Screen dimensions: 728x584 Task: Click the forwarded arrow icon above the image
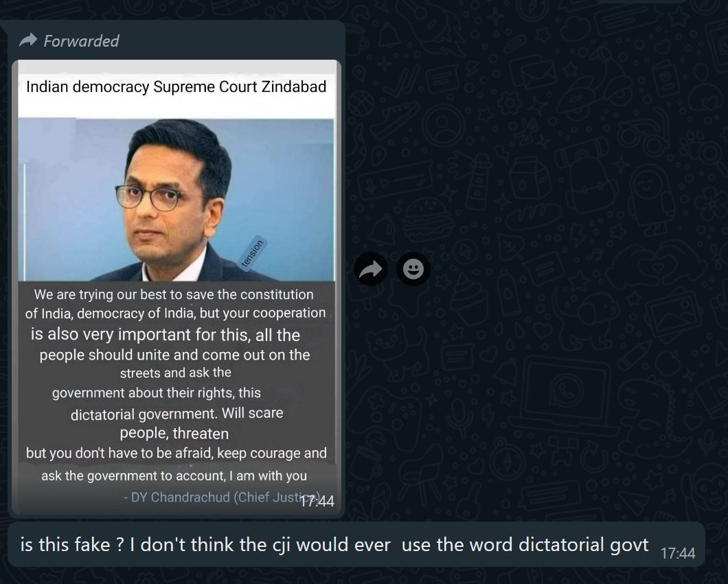tap(28, 40)
